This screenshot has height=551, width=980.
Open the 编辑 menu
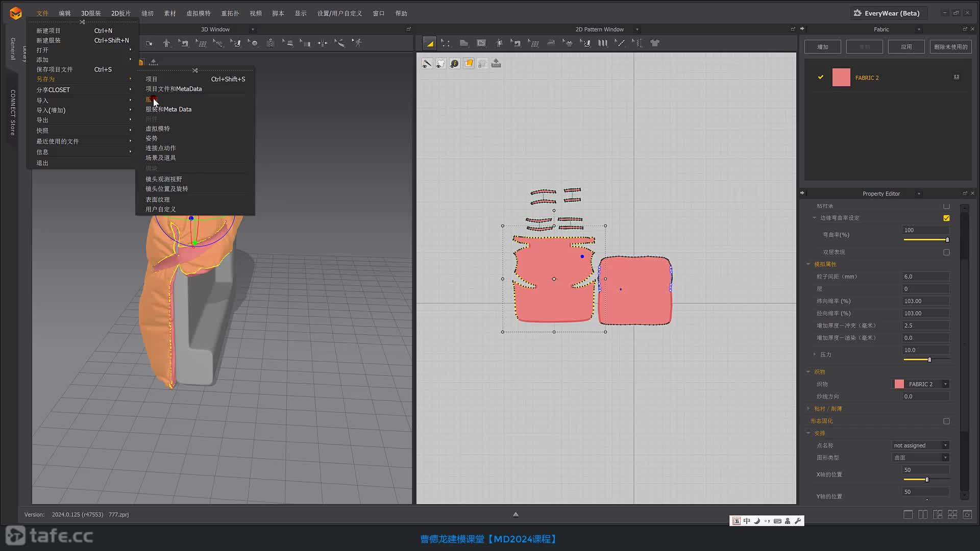click(x=65, y=13)
